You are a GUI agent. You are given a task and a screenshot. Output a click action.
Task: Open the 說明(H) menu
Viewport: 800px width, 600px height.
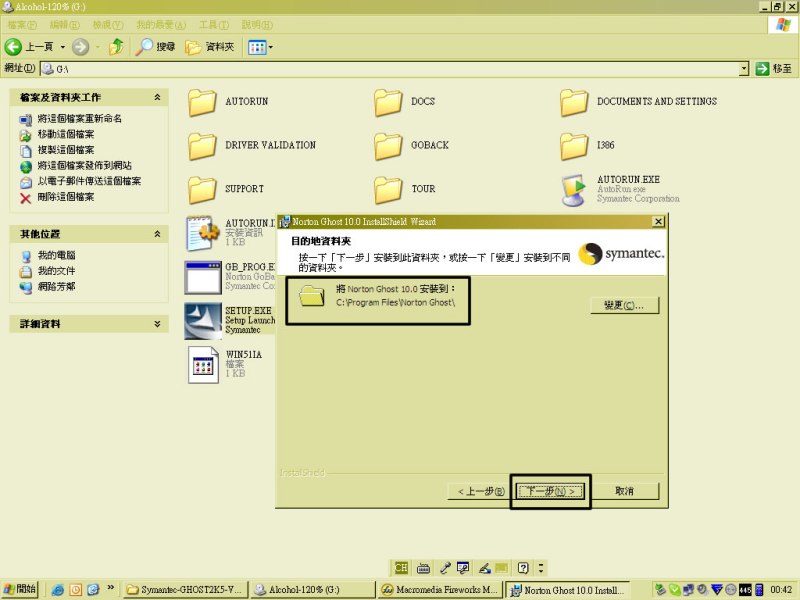click(257, 24)
